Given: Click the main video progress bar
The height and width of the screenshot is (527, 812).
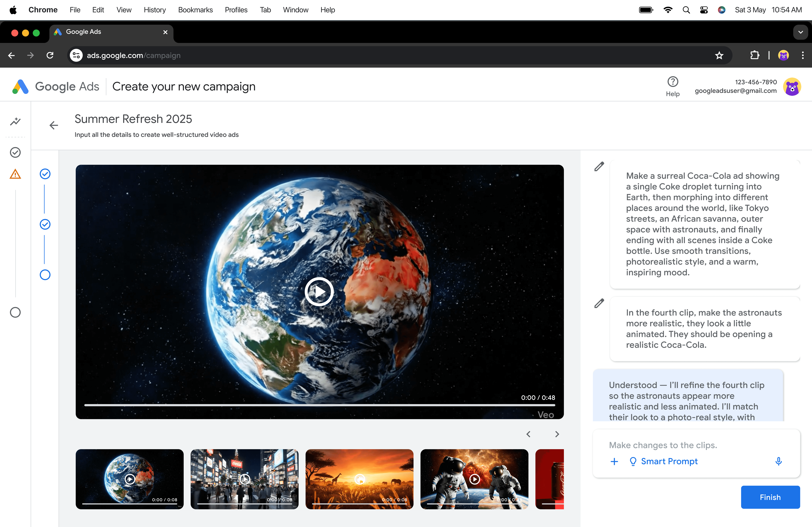Looking at the screenshot, I should pos(319,405).
